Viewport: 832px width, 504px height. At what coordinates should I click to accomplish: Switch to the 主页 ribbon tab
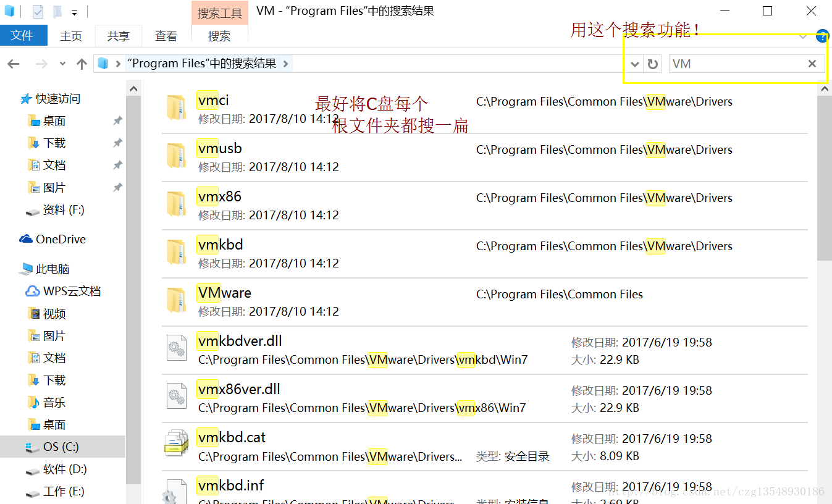(x=71, y=36)
